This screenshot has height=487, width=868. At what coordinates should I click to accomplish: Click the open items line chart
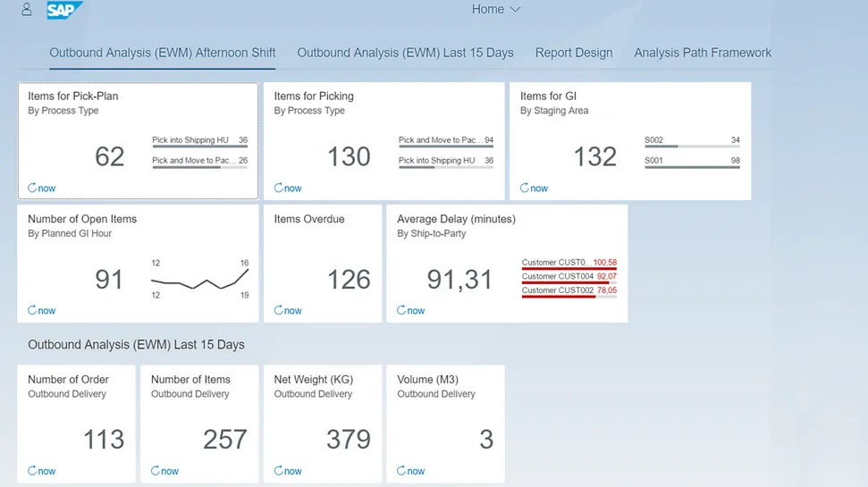pyautogui.click(x=200, y=280)
